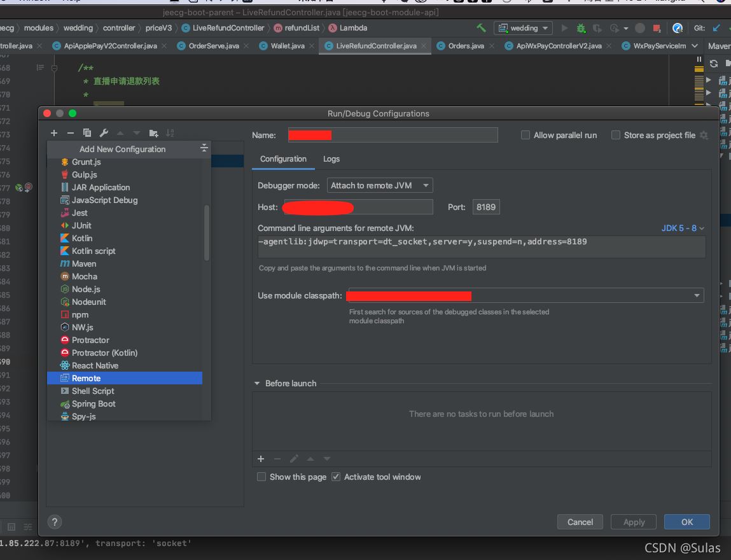Select JAR Application configuration type

point(125,188)
